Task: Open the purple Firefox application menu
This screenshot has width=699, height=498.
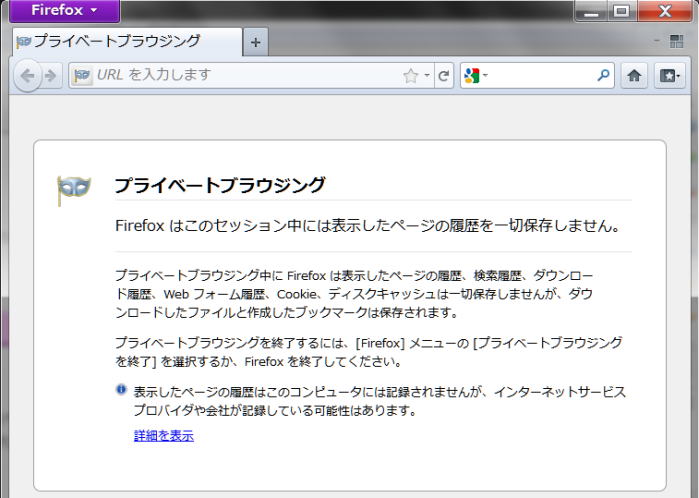Action: [x=65, y=10]
